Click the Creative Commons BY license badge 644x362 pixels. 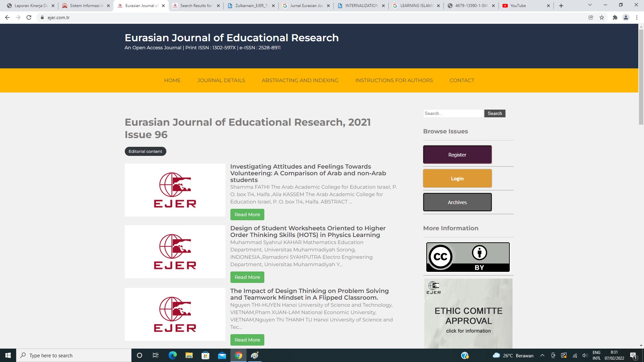coord(468,257)
